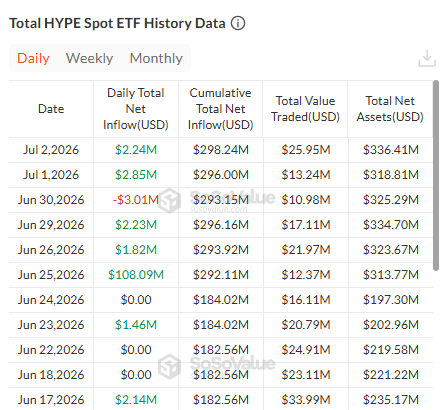Click the $13.24M value traded cell
Image resolution: width=444 pixels, height=410 pixels.
point(306,175)
